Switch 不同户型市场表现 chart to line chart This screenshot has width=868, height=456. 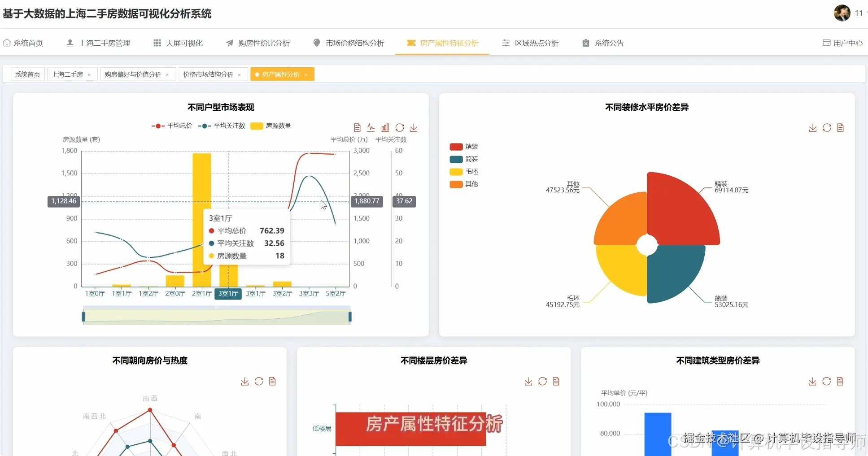[371, 127]
